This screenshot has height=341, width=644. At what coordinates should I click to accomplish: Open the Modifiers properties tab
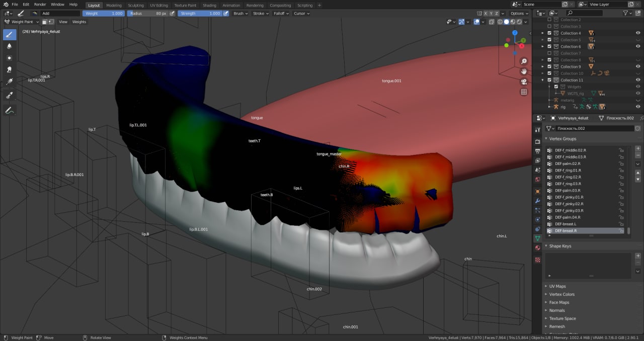537,201
